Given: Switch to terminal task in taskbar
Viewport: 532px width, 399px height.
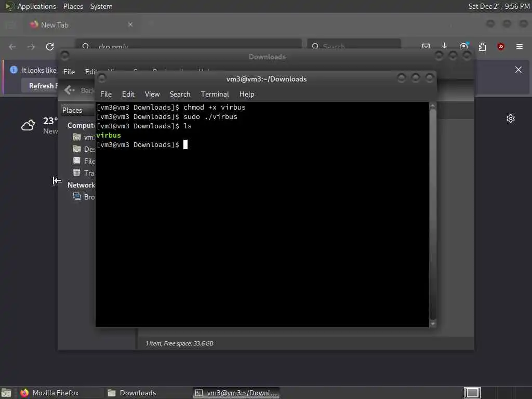Looking at the screenshot, I should (236, 393).
